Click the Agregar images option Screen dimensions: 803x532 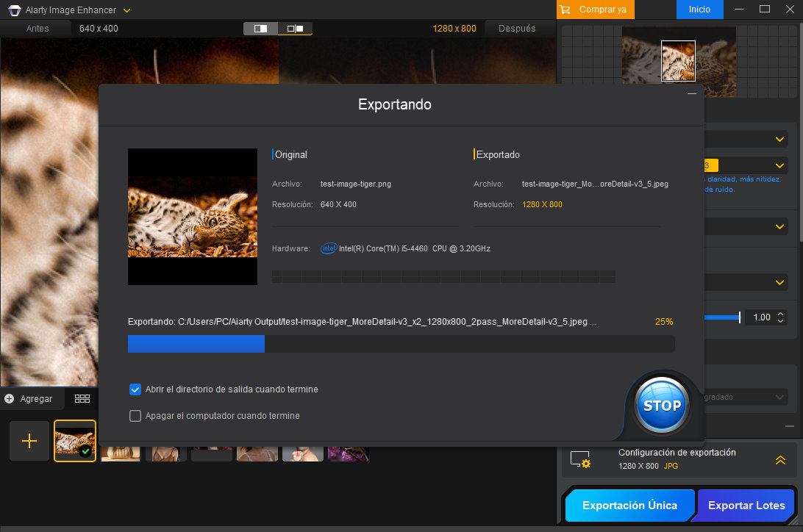pos(29,398)
